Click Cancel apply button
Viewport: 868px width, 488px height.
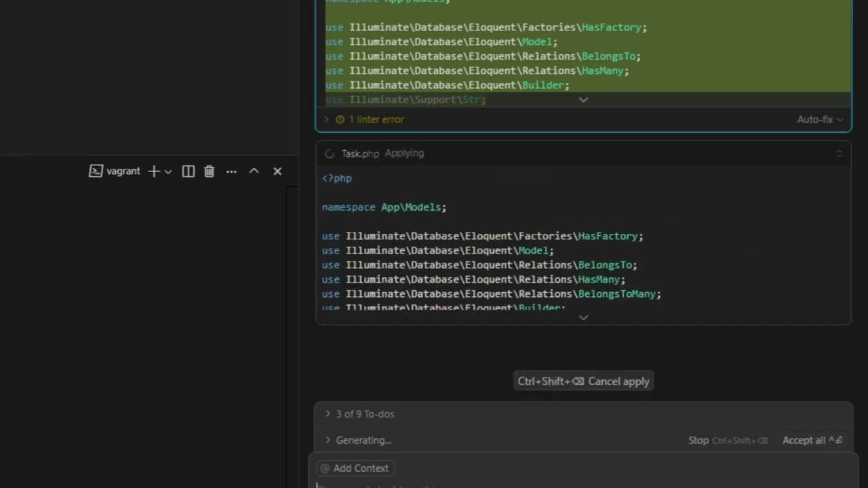coord(583,381)
